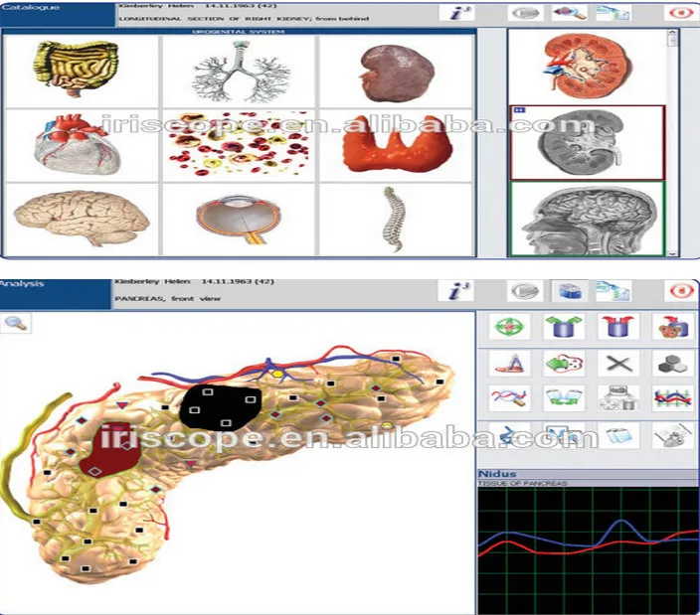
Task: Click the PANCREAS, front view caption
Action: pos(167,298)
